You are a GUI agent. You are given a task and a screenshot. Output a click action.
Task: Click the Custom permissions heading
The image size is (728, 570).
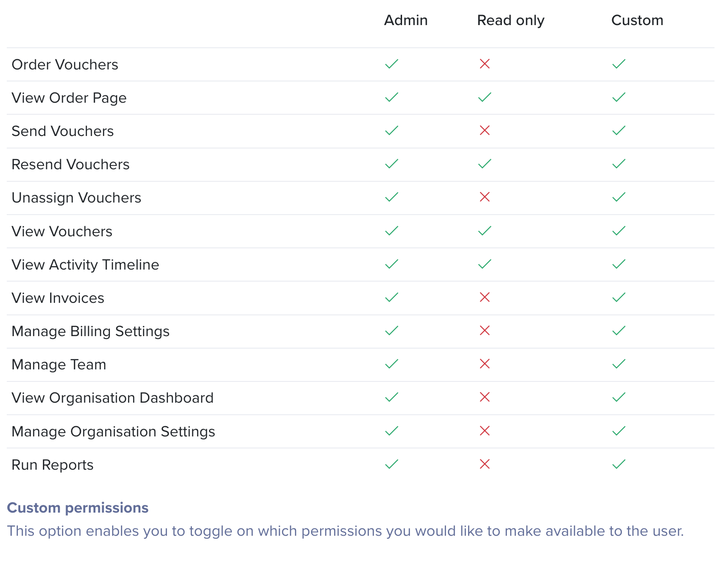[x=78, y=508]
